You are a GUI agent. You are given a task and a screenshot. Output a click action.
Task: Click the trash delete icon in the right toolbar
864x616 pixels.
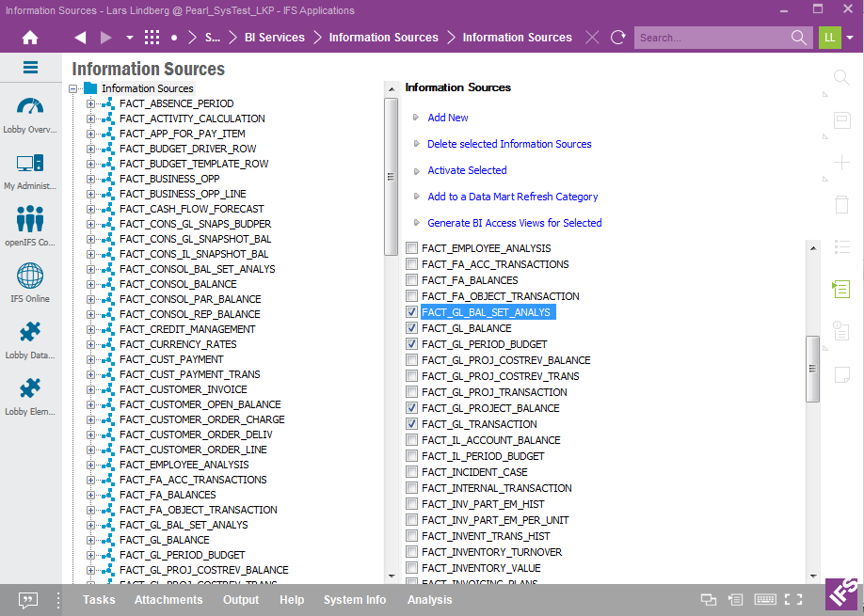pyautogui.click(x=841, y=204)
